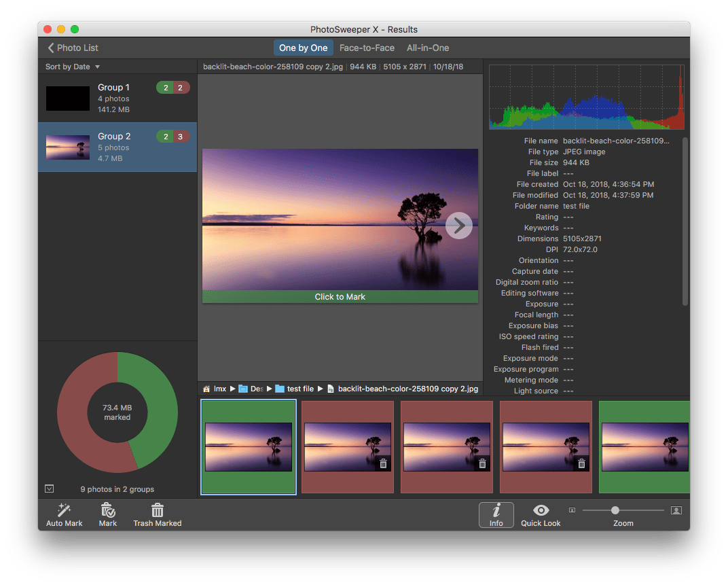Click the main beach photo preview
This screenshot has width=728, height=585.
340,219
